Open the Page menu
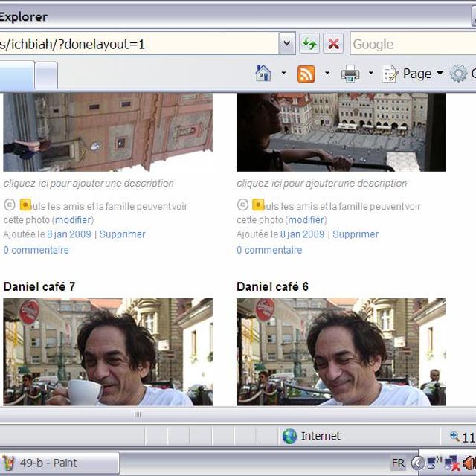Viewport: 476px width, 476px height. click(x=414, y=74)
